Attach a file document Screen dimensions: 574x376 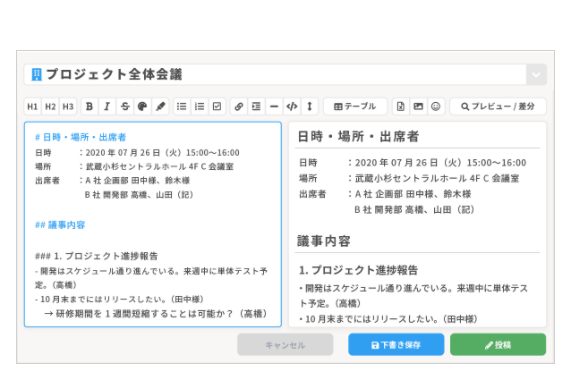pos(401,107)
